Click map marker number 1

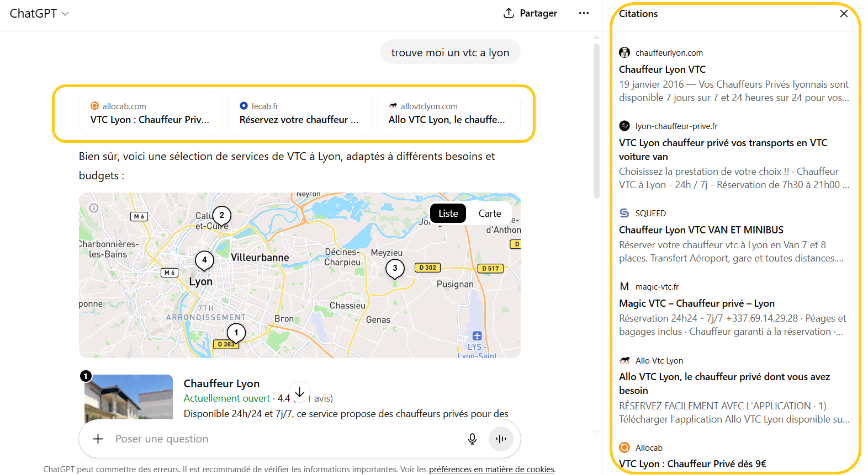click(236, 333)
